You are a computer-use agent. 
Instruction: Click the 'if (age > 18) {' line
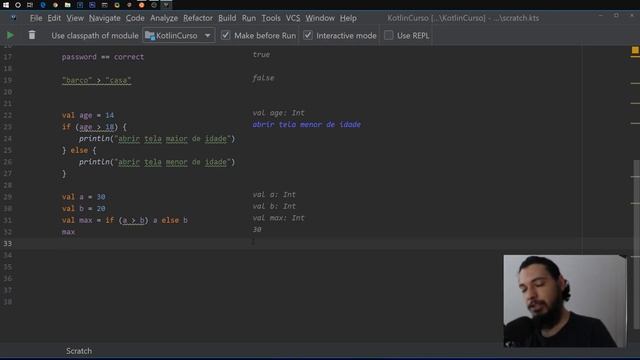click(x=94, y=127)
